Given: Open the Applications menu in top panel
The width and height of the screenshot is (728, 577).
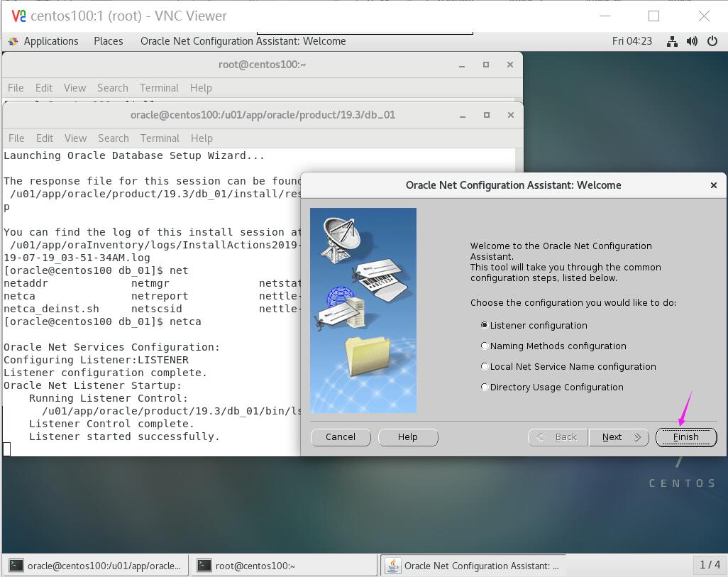Looking at the screenshot, I should pos(51,41).
